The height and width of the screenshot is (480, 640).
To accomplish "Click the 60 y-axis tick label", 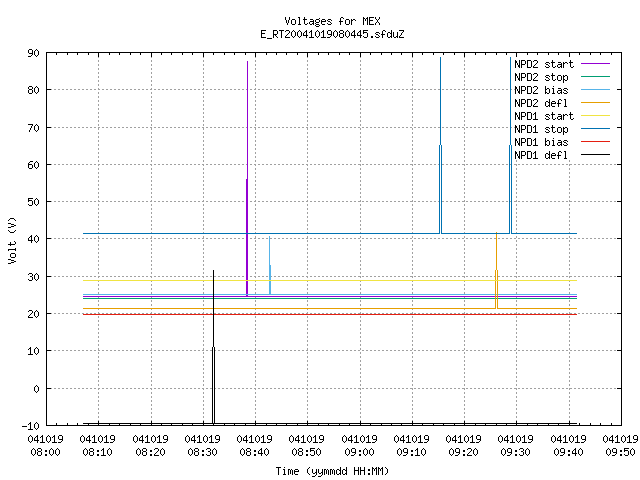I will [x=33, y=165].
